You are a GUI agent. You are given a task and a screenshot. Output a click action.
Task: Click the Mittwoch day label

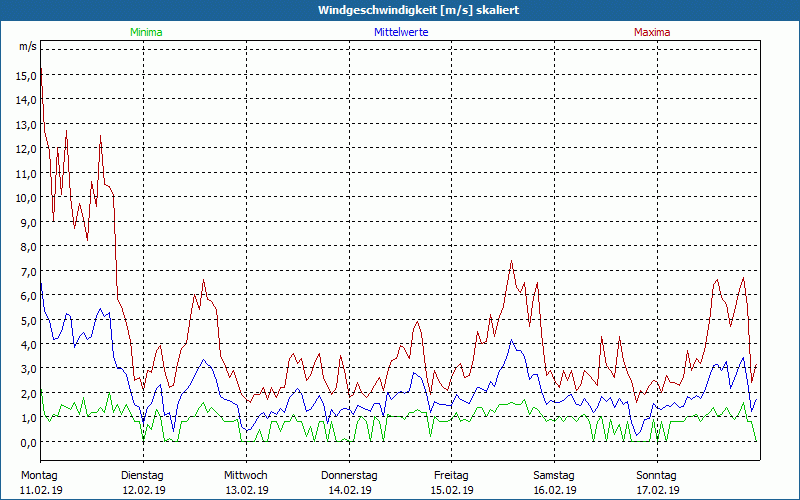click(245, 475)
